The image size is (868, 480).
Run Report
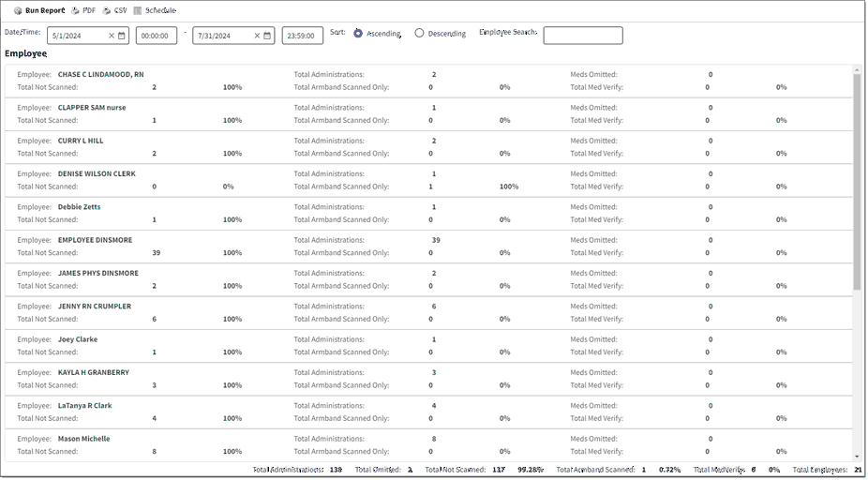pos(45,10)
